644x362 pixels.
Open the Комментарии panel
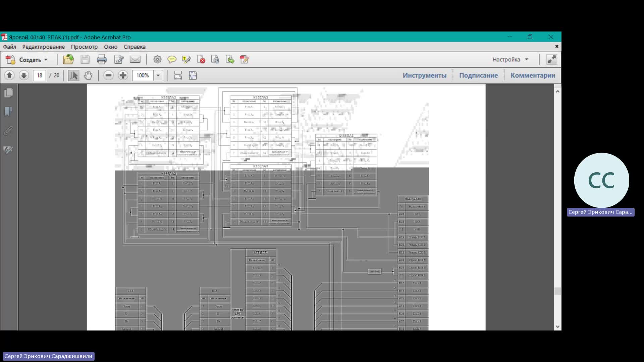533,75
